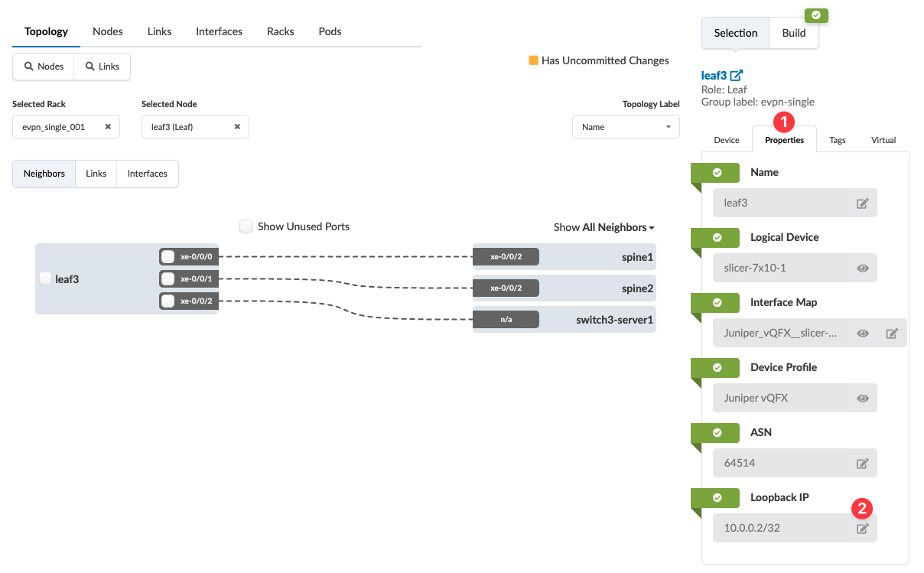The height and width of the screenshot is (573, 924).
Task: Edit the leaf3 Name field
Action: 862,203
